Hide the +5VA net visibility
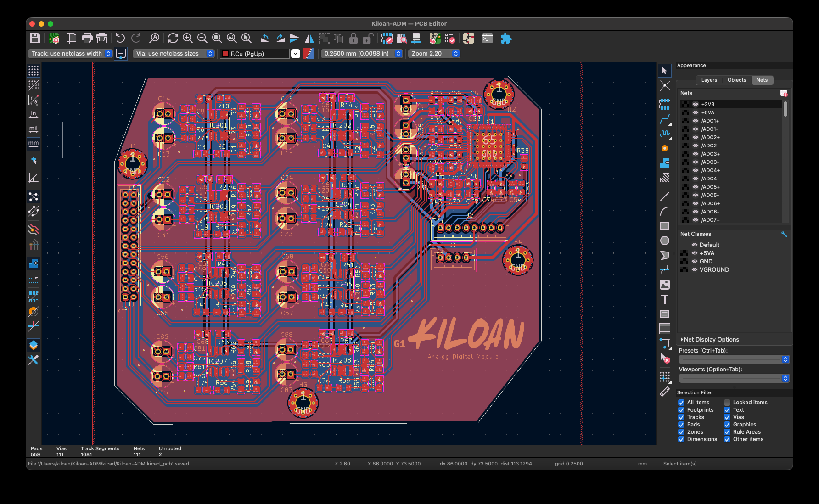Screen dimensions: 819x504 (696, 112)
